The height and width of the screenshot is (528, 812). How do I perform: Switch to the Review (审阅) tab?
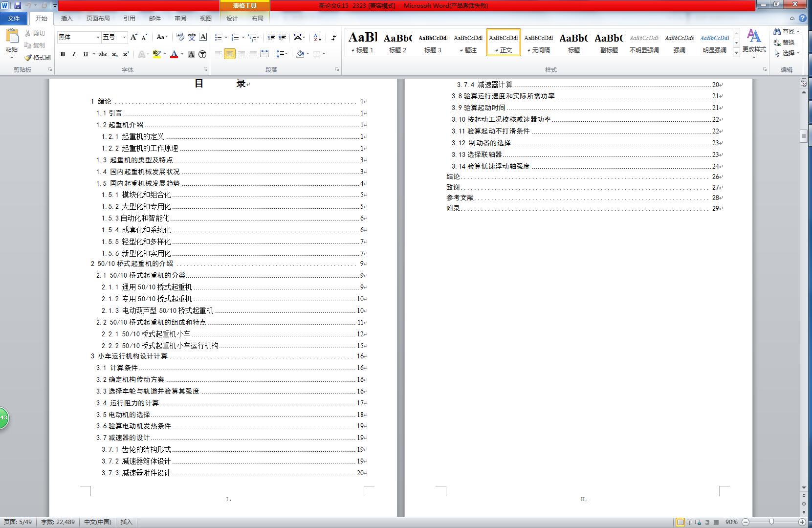click(x=180, y=18)
